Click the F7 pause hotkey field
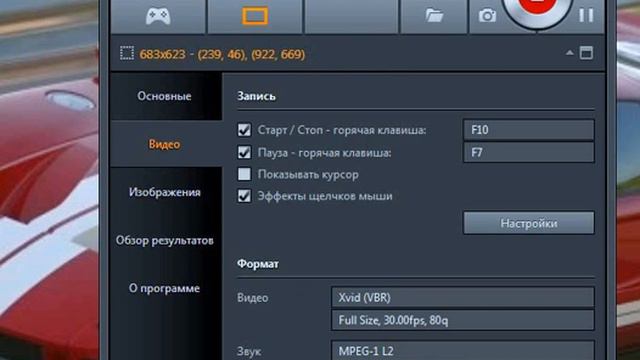The height and width of the screenshot is (360, 640). point(529,152)
